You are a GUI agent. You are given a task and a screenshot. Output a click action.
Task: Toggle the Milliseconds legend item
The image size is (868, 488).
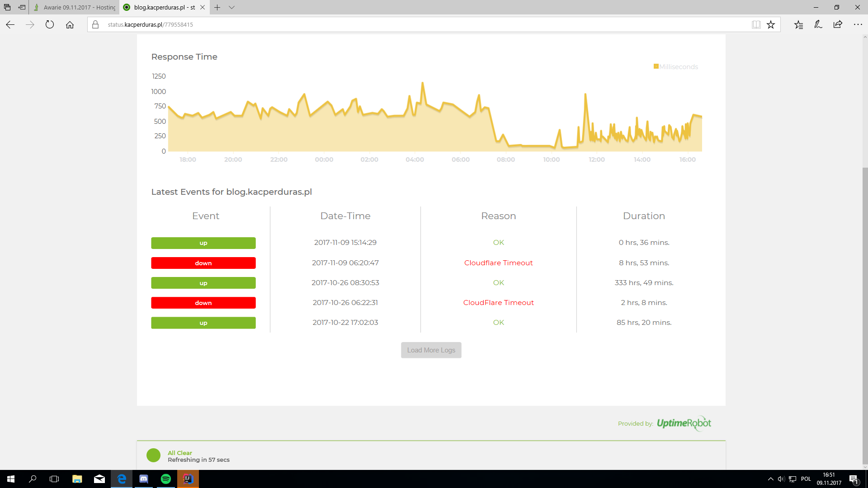pos(676,67)
